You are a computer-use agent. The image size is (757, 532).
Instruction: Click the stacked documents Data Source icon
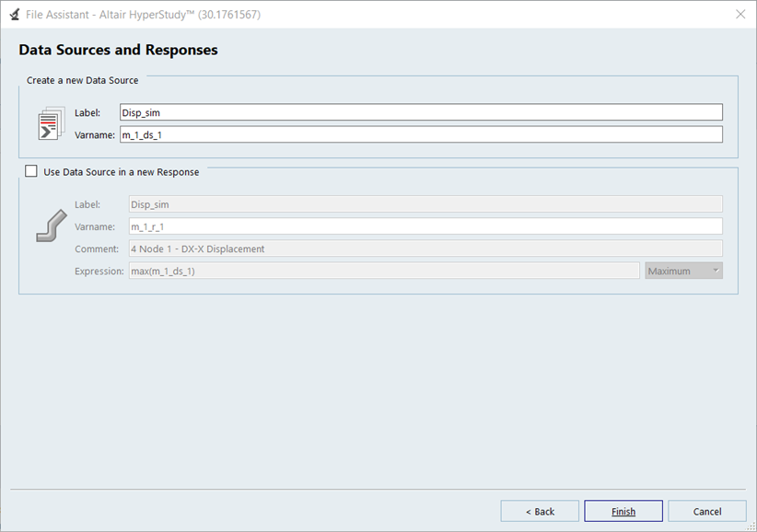pyautogui.click(x=50, y=124)
